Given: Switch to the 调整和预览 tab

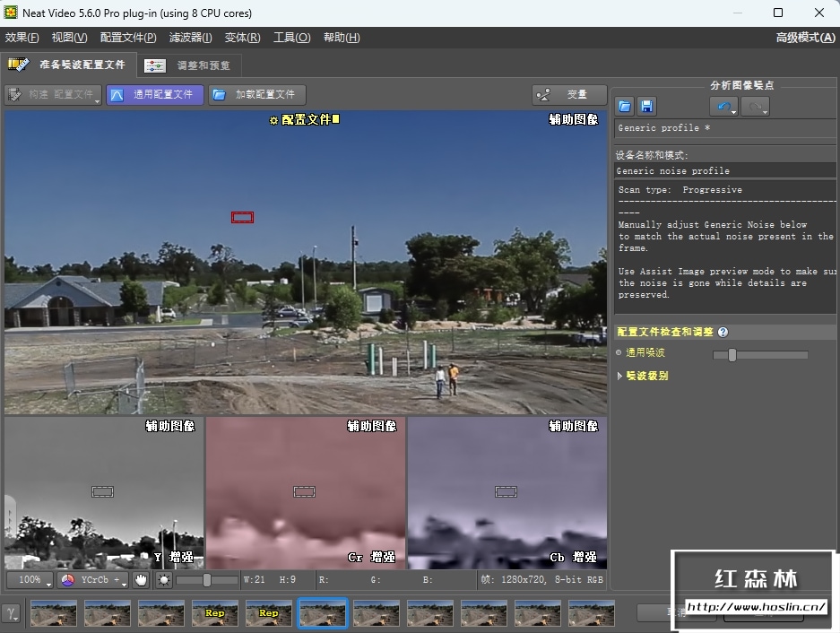Looking at the screenshot, I should (x=190, y=65).
